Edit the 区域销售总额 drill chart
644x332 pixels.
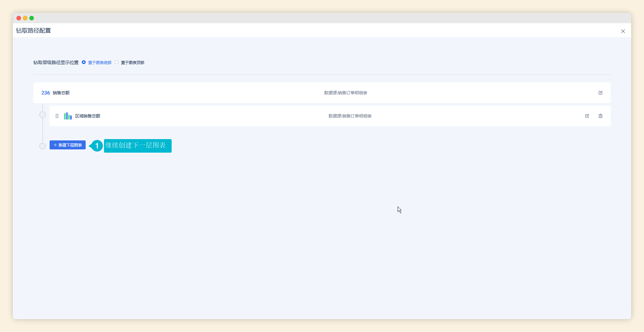click(587, 116)
